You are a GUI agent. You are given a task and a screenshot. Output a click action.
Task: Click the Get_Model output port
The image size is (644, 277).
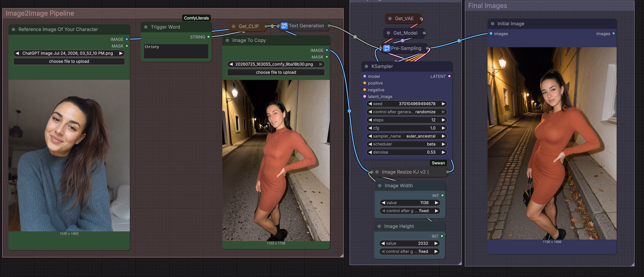(x=424, y=33)
